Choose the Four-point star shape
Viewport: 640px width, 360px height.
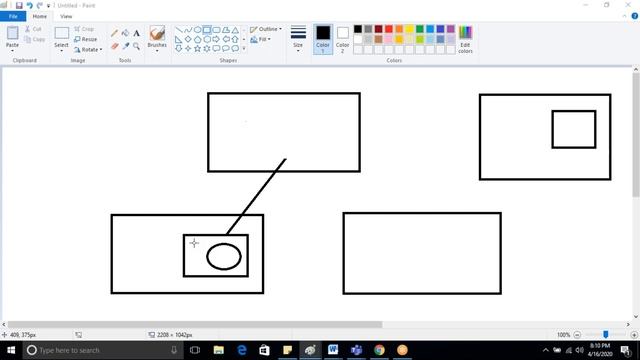[188, 49]
